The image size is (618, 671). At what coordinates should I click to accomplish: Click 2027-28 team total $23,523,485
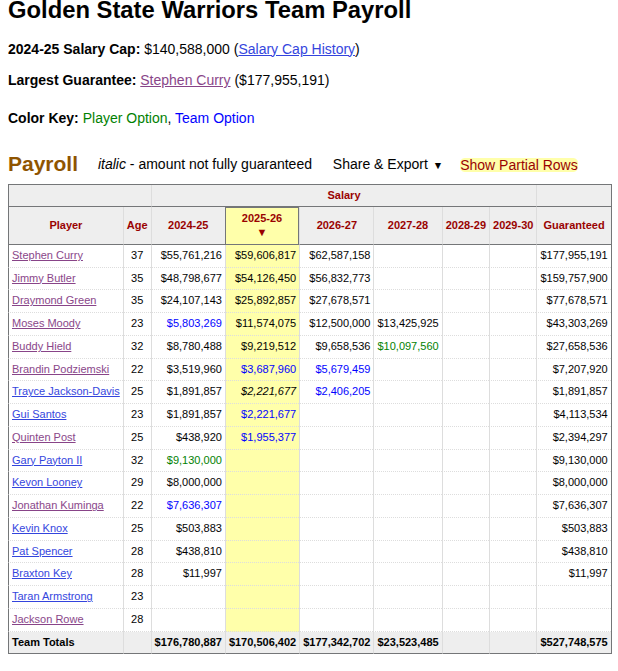point(408,642)
